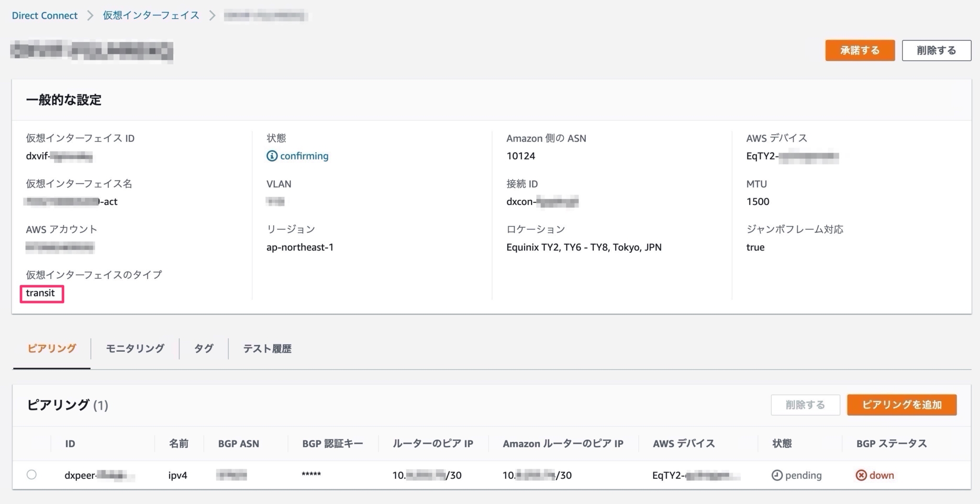Click the 承諾する button to accept
This screenshot has width=980, height=504.
pyautogui.click(x=859, y=50)
